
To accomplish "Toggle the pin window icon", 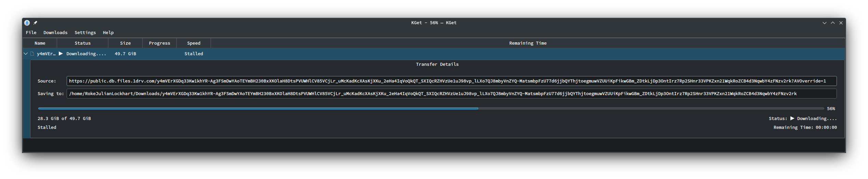I will [35, 23].
